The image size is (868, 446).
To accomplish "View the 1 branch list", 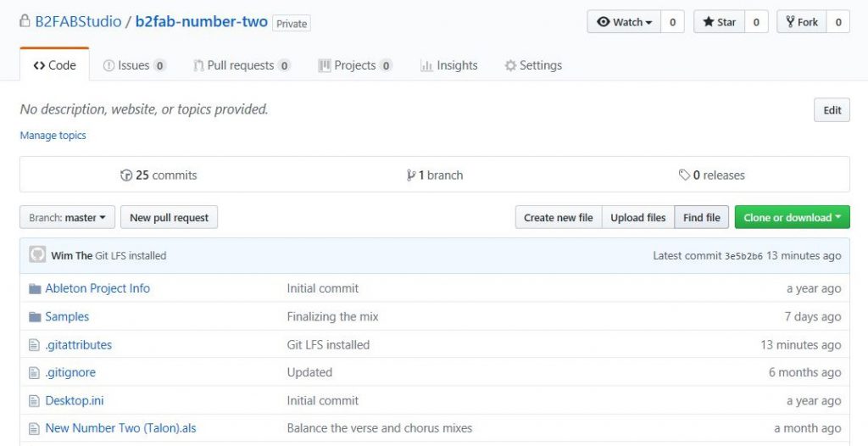I will 435,175.
